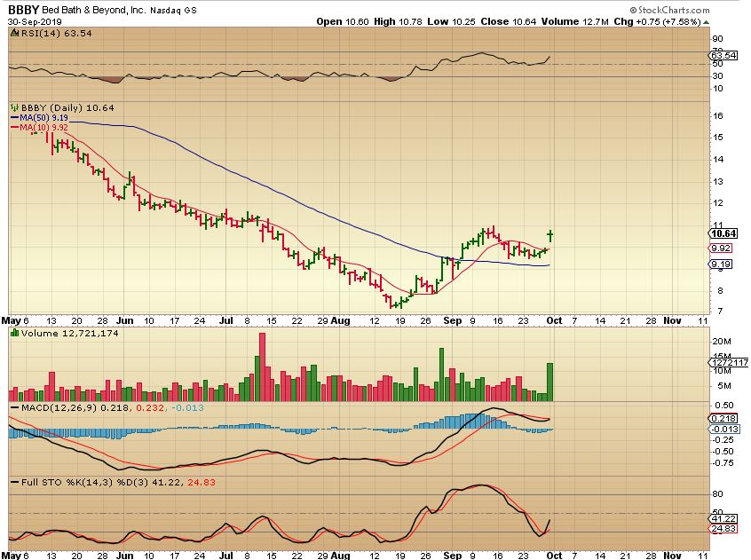The height and width of the screenshot is (560, 751).
Task: Click the 63.54 RSI value tag
Action: point(725,59)
